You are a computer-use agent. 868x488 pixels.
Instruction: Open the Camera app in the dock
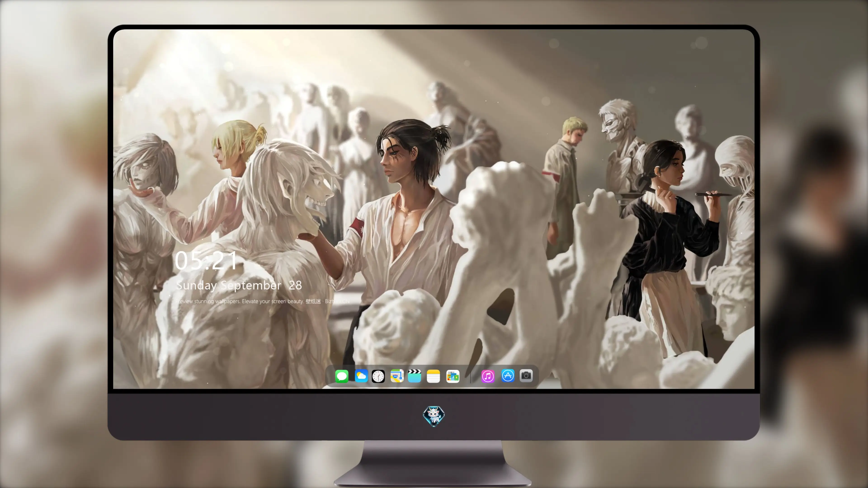pos(526,375)
